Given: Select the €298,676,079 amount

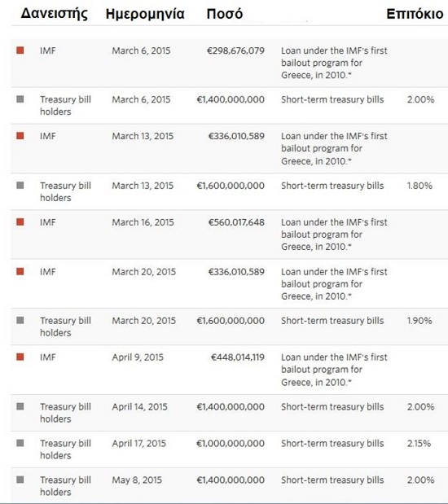Looking at the screenshot, I should tap(235, 50).
